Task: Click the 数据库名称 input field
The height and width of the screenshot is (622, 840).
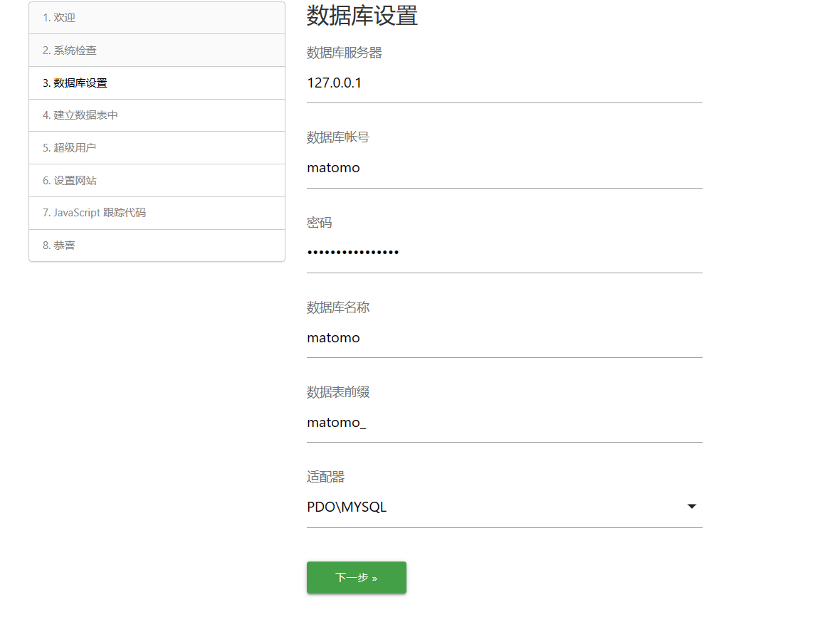Action: click(x=504, y=338)
